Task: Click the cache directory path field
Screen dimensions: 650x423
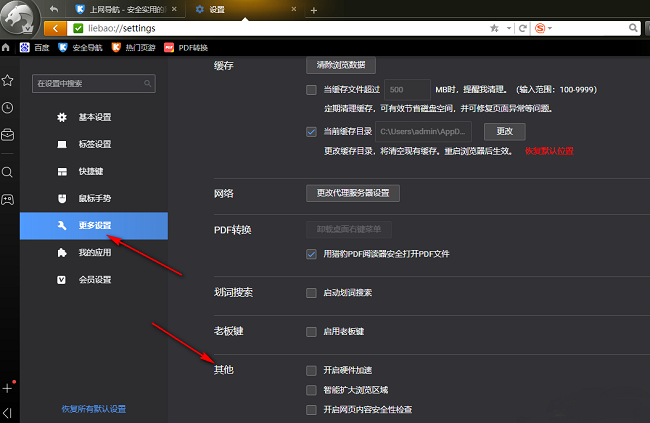Action: pos(423,131)
